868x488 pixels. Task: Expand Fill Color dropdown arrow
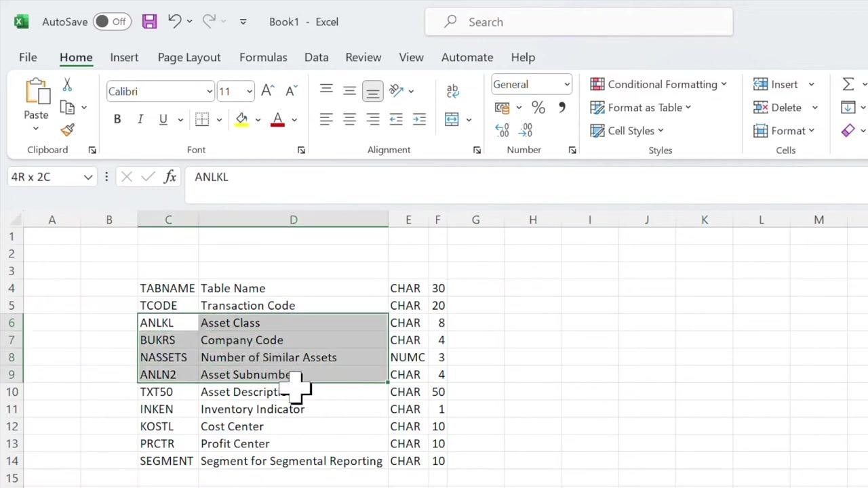pyautogui.click(x=258, y=120)
